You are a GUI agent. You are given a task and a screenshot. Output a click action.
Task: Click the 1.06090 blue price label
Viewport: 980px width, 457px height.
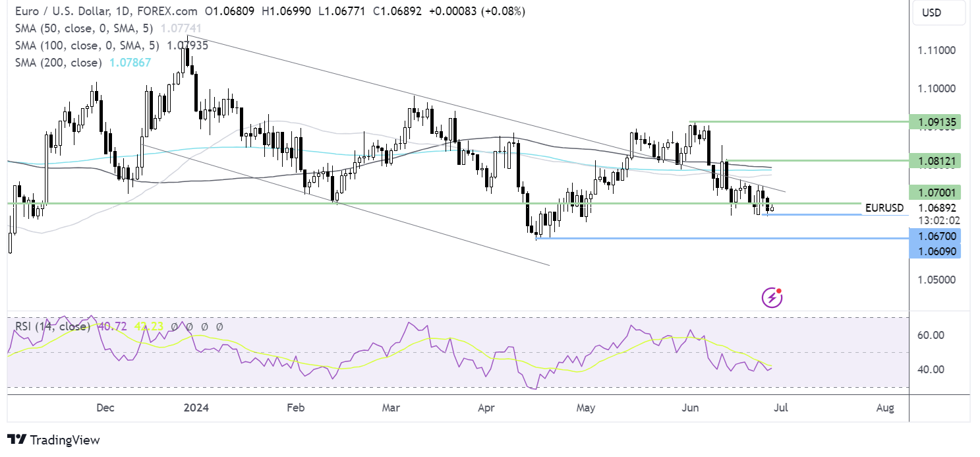tap(935, 251)
